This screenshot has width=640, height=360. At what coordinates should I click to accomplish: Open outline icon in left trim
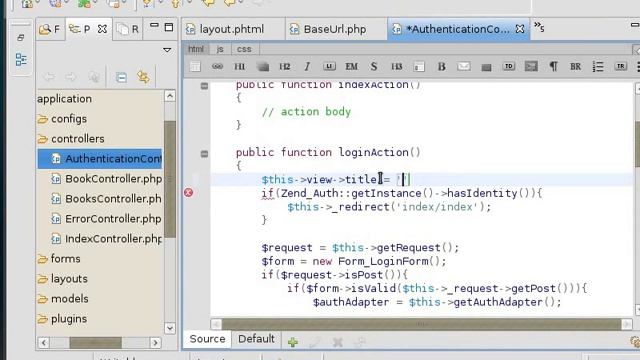tap(21, 60)
